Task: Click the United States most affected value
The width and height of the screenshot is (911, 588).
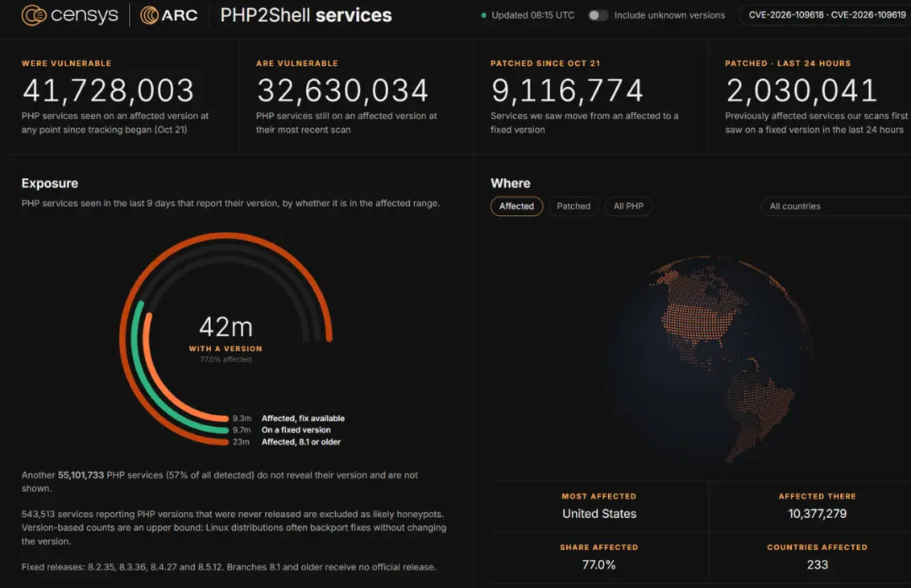Action: click(x=599, y=514)
